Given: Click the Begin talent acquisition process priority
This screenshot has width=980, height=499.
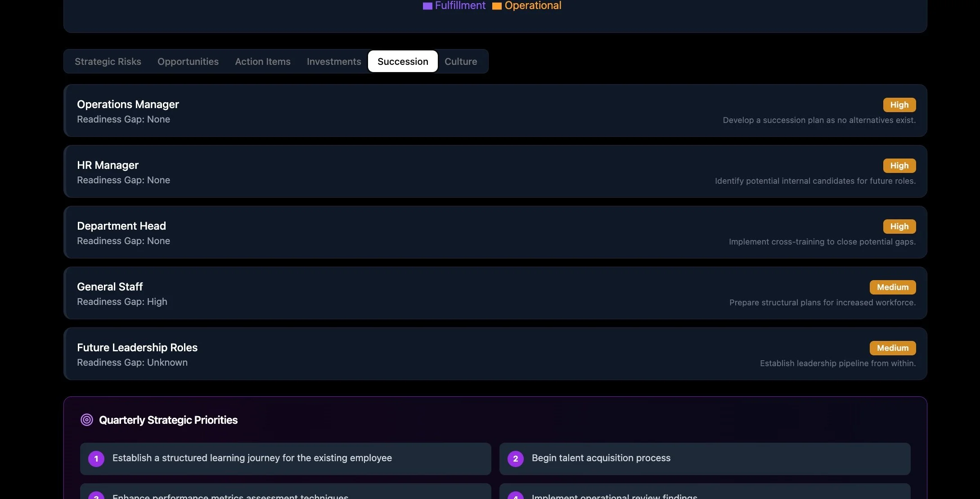Looking at the screenshot, I should (601, 458).
